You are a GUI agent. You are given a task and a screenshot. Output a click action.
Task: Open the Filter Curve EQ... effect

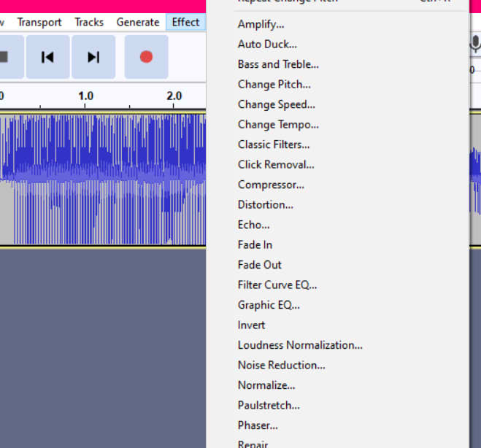coord(337,285)
